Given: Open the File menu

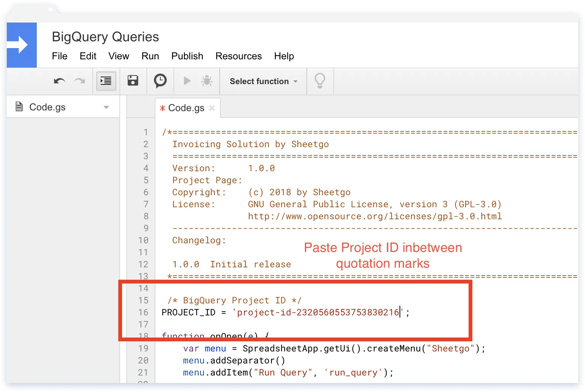Looking at the screenshot, I should [x=59, y=56].
